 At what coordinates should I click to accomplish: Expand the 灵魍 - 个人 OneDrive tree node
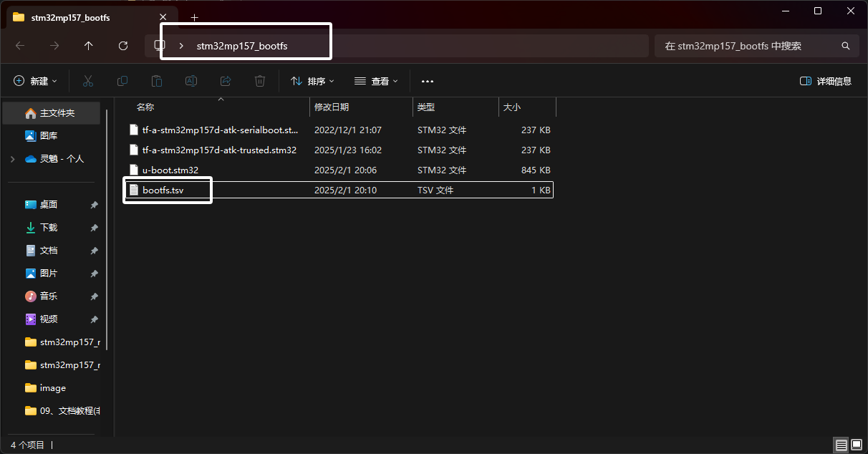pos(13,159)
